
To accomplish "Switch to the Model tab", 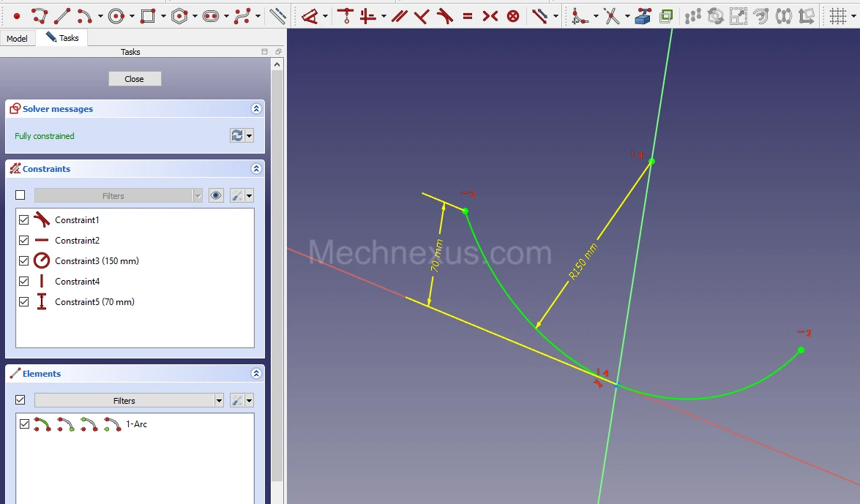I will coord(17,38).
